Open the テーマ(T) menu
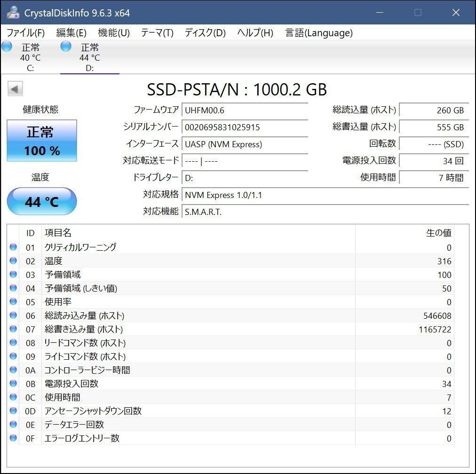The height and width of the screenshot is (474, 476). coord(157,32)
